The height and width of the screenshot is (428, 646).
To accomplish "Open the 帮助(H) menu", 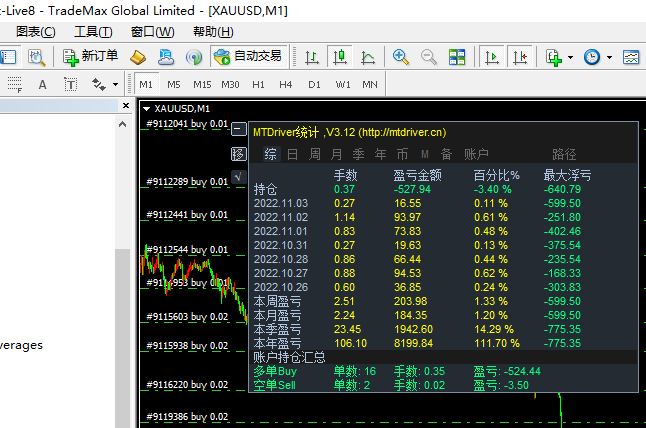I will (213, 32).
